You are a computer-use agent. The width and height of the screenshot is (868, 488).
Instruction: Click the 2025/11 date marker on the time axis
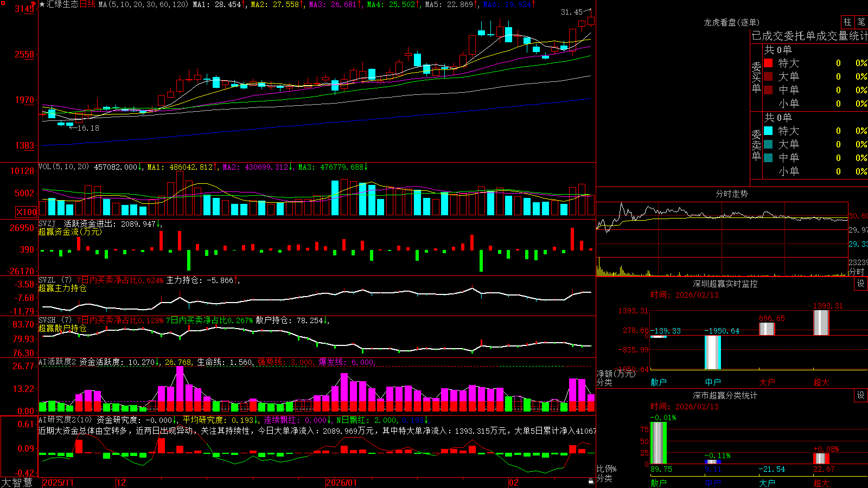tap(58, 483)
